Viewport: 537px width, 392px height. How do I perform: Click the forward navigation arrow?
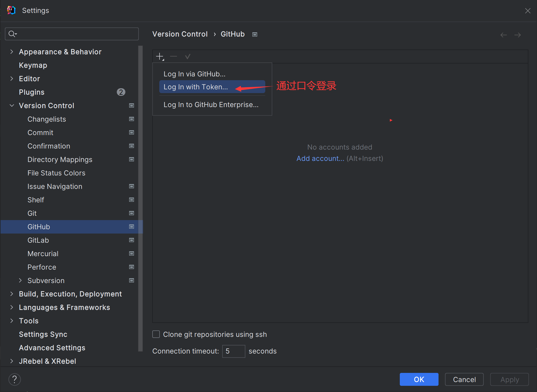pyautogui.click(x=517, y=35)
